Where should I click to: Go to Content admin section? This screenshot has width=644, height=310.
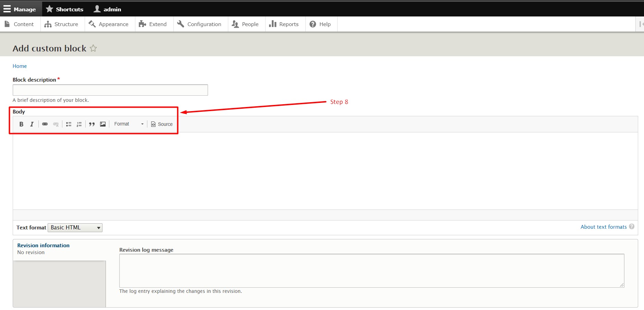pyautogui.click(x=20, y=24)
